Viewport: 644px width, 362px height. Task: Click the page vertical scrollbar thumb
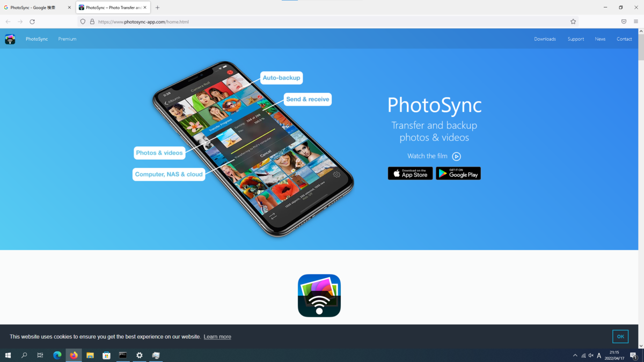pos(641,47)
